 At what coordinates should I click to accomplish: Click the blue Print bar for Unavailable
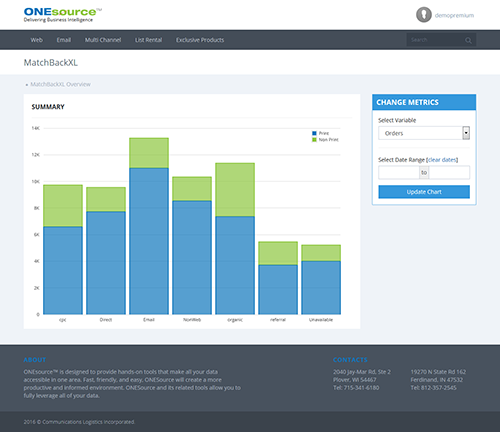[321, 288]
